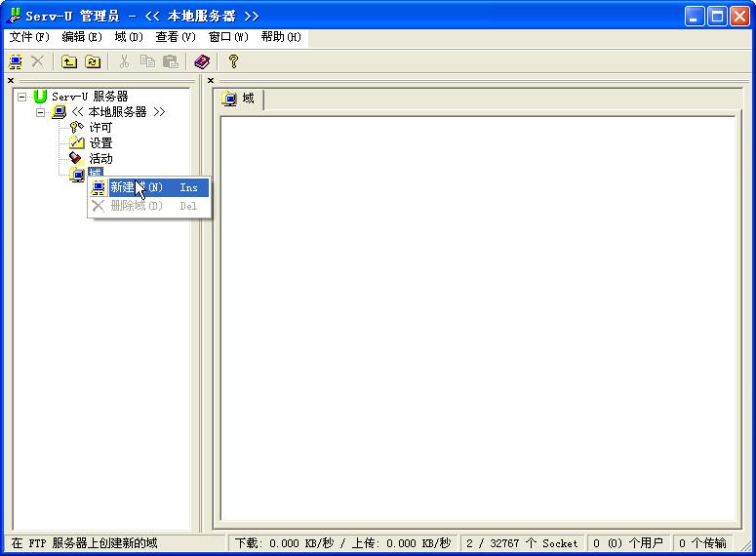Open the 窗口(W) menu

[x=228, y=37]
